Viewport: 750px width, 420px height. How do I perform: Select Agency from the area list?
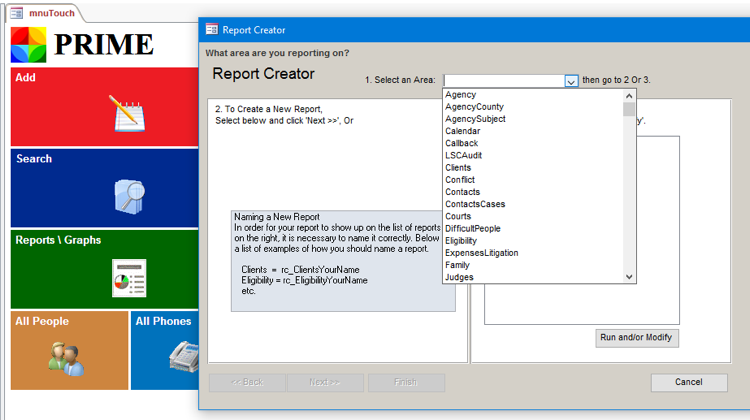[x=461, y=95]
